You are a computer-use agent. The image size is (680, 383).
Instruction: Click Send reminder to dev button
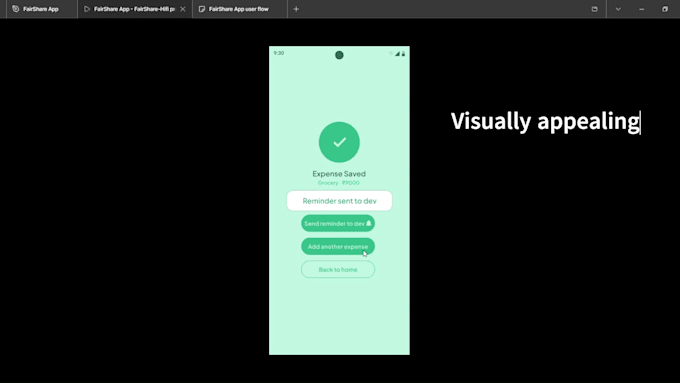point(338,223)
